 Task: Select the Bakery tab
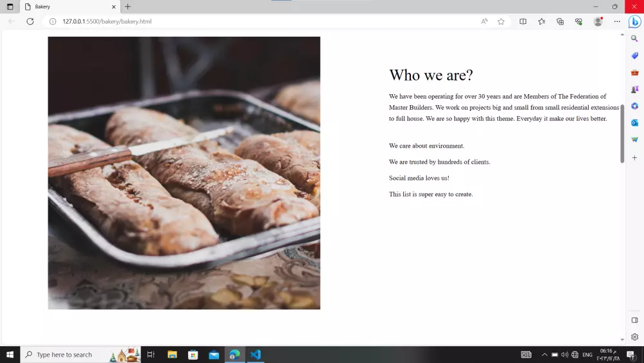[x=70, y=6]
